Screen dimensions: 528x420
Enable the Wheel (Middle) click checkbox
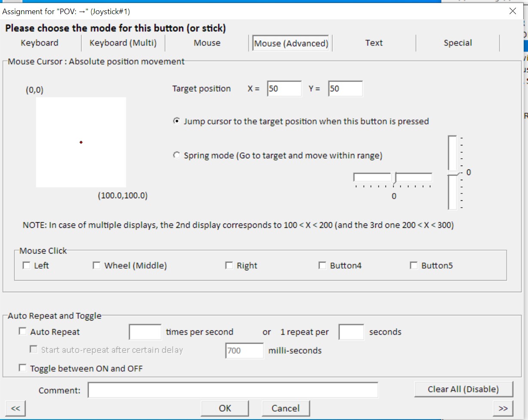96,266
